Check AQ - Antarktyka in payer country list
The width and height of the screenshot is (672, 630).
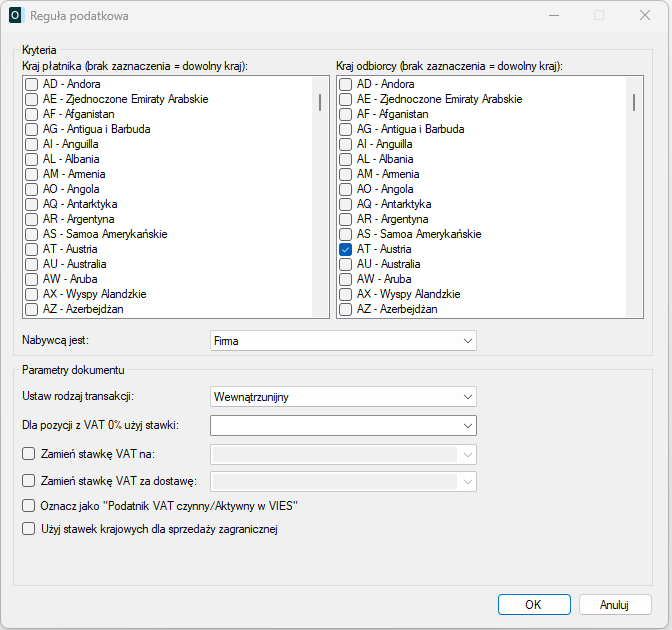coord(32,204)
